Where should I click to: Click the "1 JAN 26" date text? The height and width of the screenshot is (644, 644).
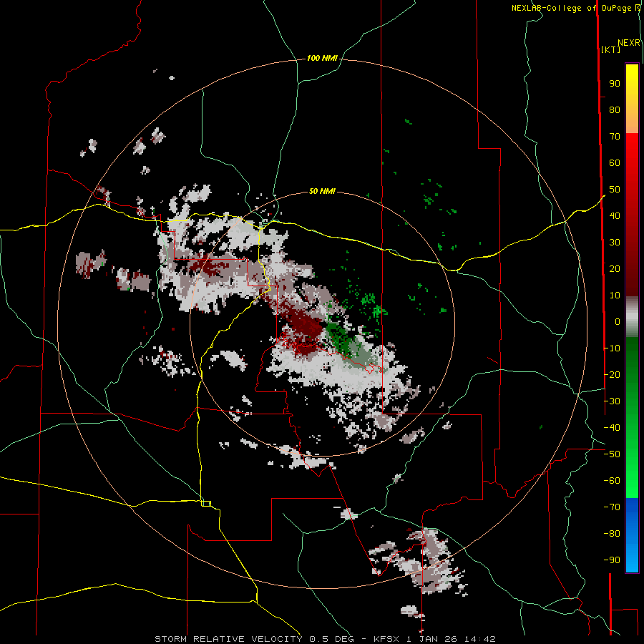[x=431, y=639]
